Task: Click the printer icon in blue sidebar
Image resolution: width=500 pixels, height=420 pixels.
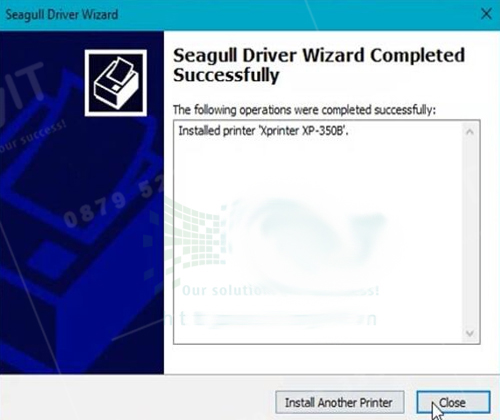Action: tap(116, 83)
